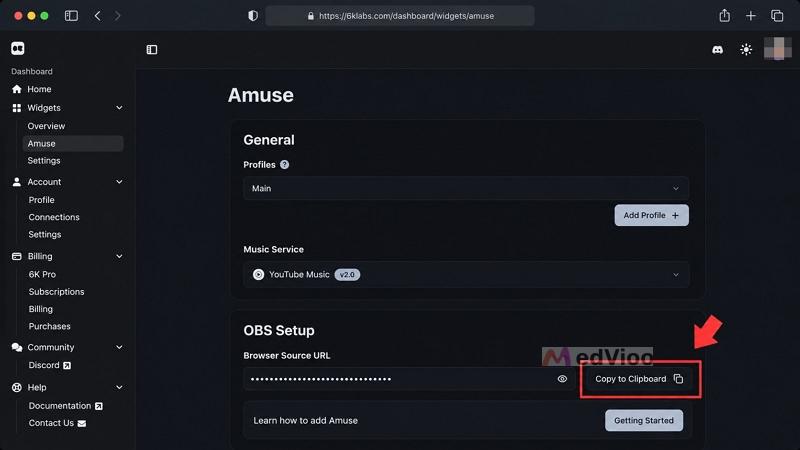The height and width of the screenshot is (450, 800).
Task: Click the Help lifebuoy icon
Action: coord(17,387)
